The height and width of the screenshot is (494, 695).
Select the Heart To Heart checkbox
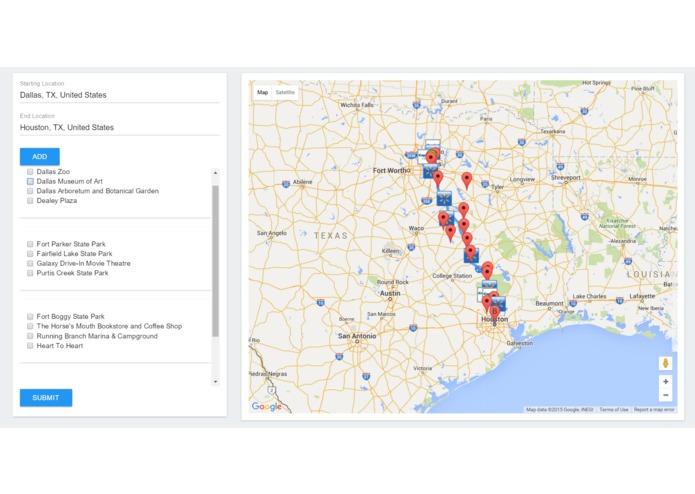(30, 346)
